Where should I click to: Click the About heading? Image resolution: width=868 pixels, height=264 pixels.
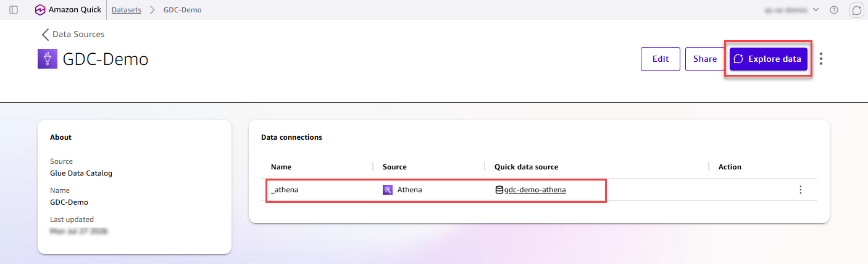(61, 137)
